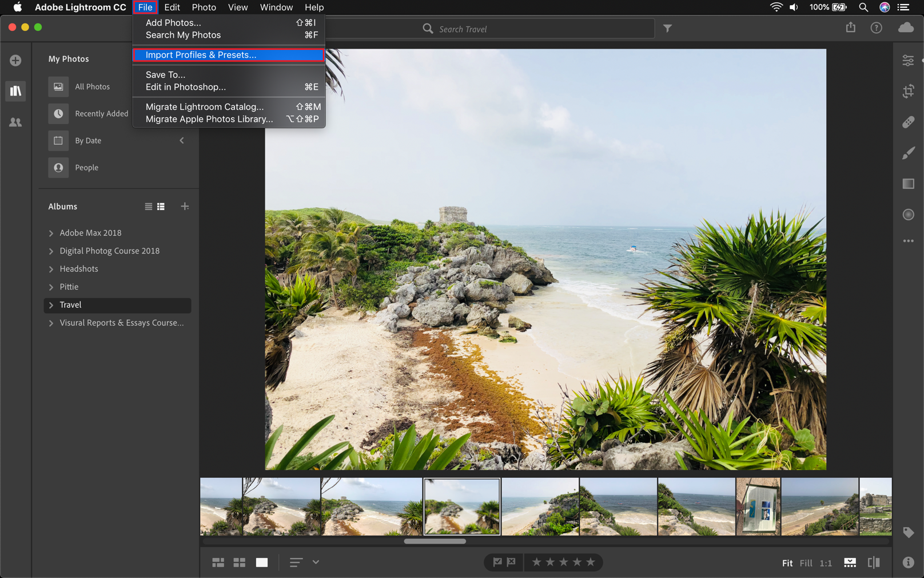The height and width of the screenshot is (578, 924).
Task: Click the cloud sync status icon
Action: (906, 28)
